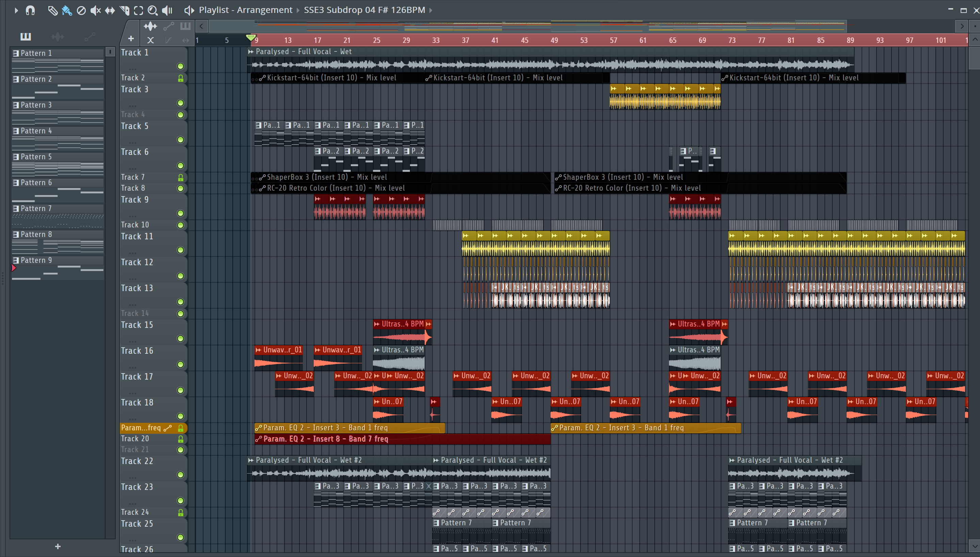Select the Paint brush tool

(x=67, y=10)
